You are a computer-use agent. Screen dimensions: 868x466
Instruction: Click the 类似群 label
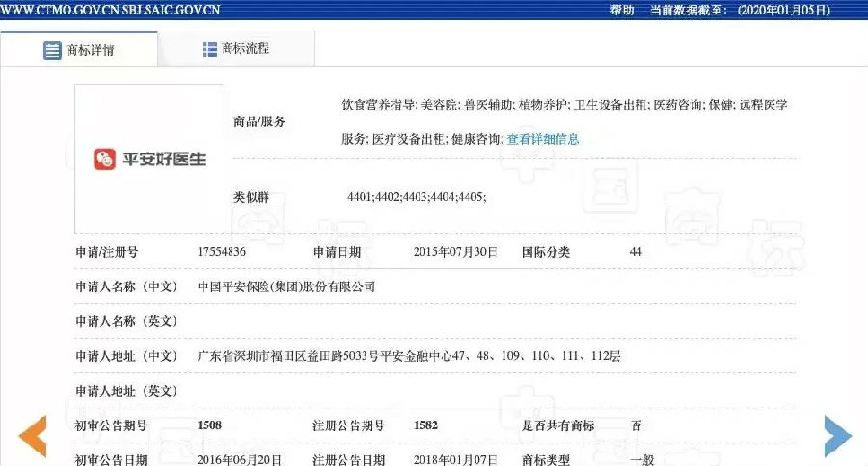pyautogui.click(x=251, y=197)
